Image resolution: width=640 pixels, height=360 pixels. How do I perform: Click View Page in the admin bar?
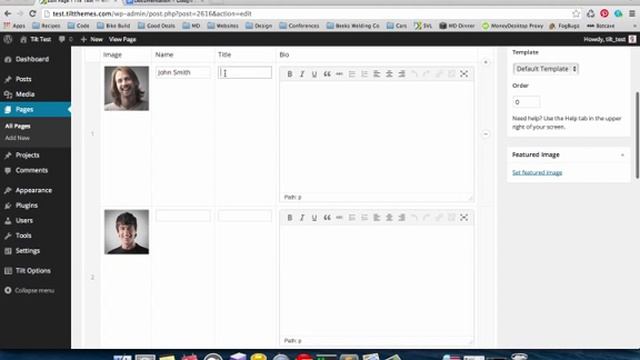[x=122, y=39]
